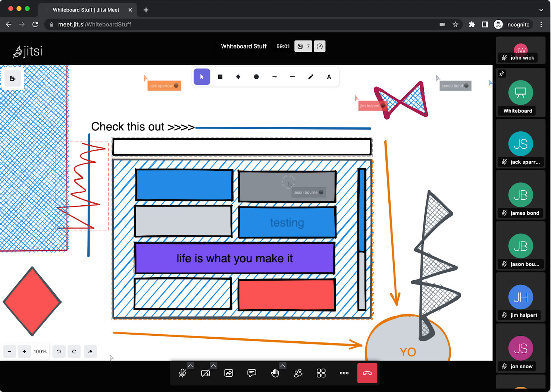Start the camera

point(206,373)
